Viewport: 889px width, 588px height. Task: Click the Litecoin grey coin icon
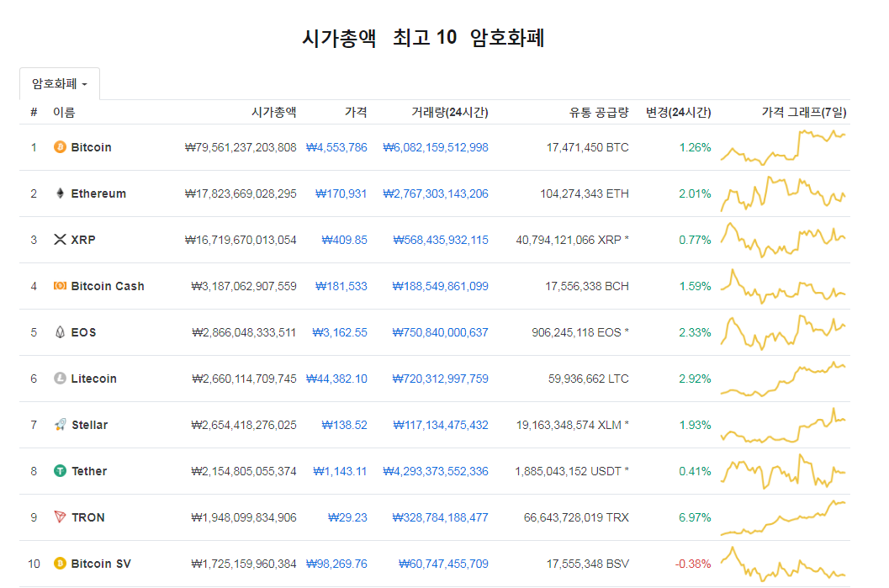pyautogui.click(x=60, y=379)
